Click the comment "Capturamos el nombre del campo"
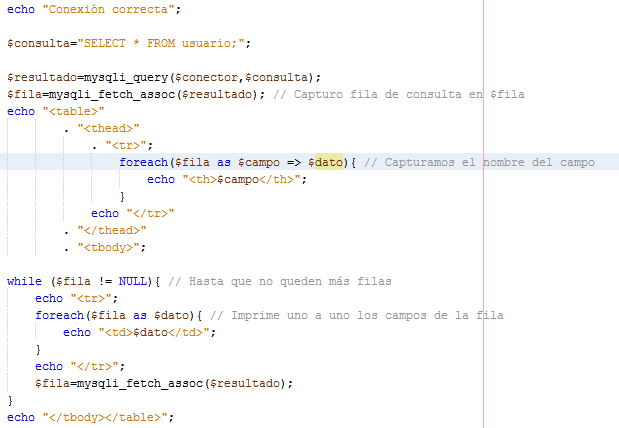Viewport: 619px width, 428px height. (479, 162)
